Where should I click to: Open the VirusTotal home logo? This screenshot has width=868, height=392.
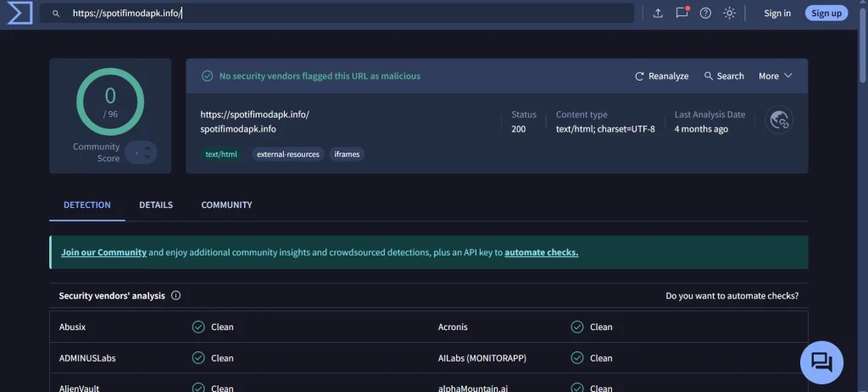coord(19,14)
